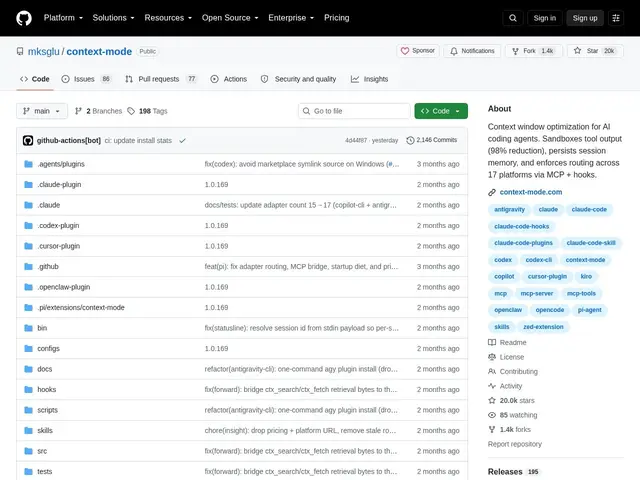The height and width of the screenshot is (480, 640).
Task: Open the docs folder
Action: [44, 369]
